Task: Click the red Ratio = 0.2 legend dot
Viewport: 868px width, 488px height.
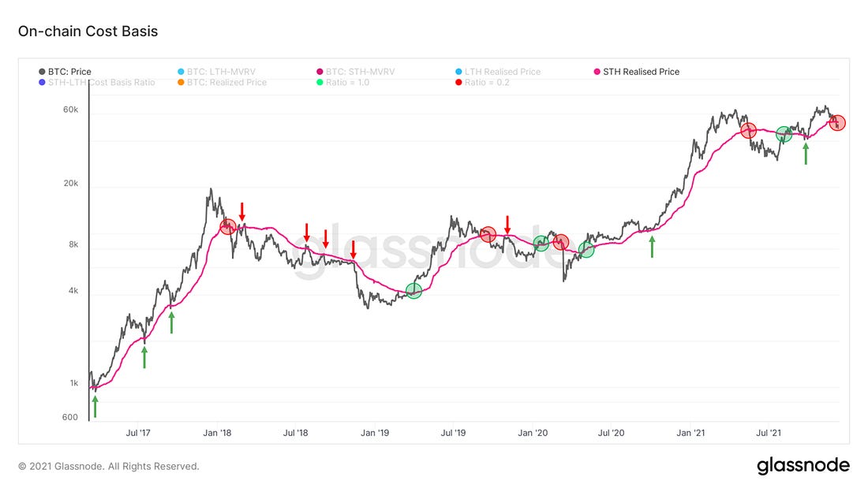Action: [458, 82]
